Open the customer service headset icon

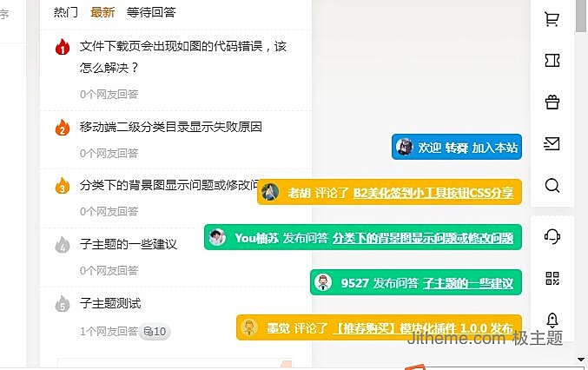pos(552,236)
